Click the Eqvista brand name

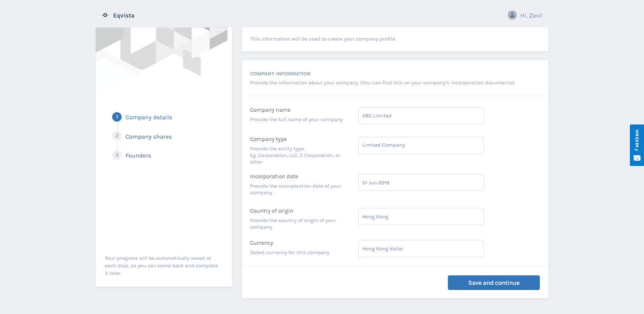(x=124, y=16)
